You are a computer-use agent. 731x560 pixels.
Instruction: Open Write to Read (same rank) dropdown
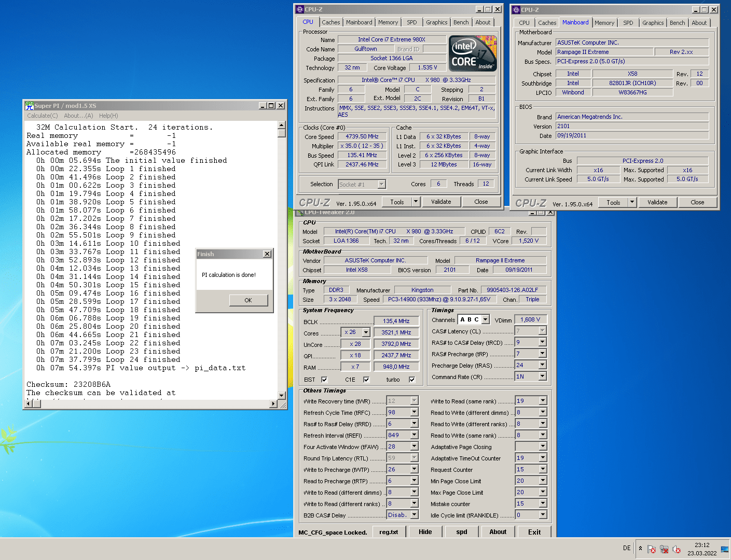coord(543,401)
